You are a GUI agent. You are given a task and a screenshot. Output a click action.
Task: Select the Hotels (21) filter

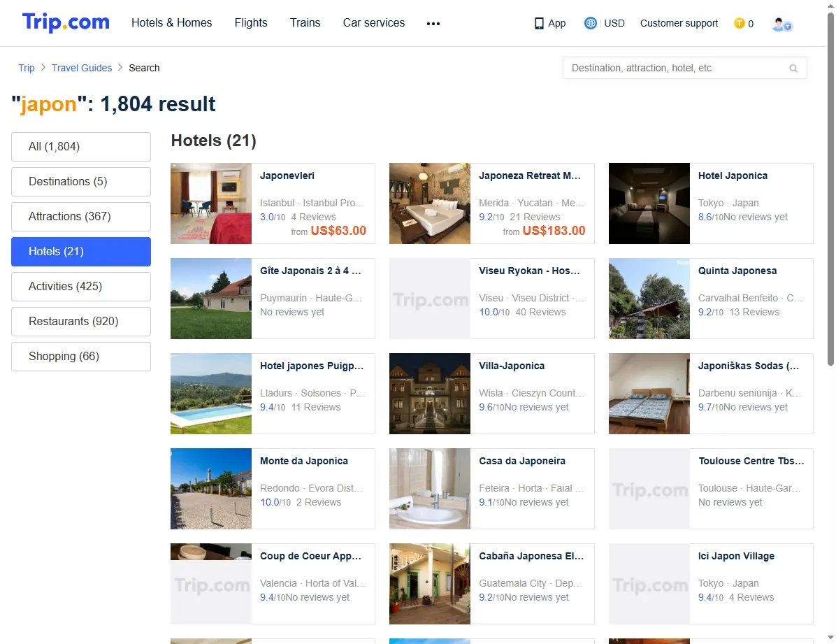pos(81,251)
